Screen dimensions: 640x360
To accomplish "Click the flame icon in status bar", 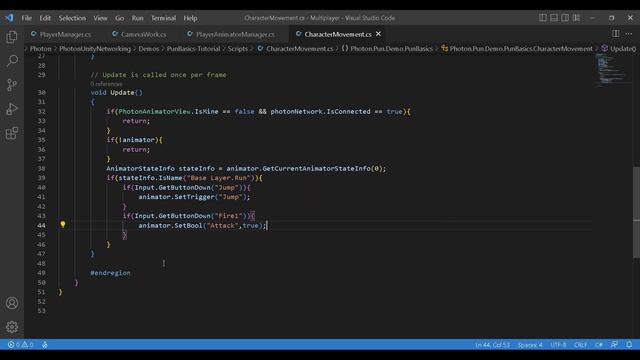I will pos(44,345).
